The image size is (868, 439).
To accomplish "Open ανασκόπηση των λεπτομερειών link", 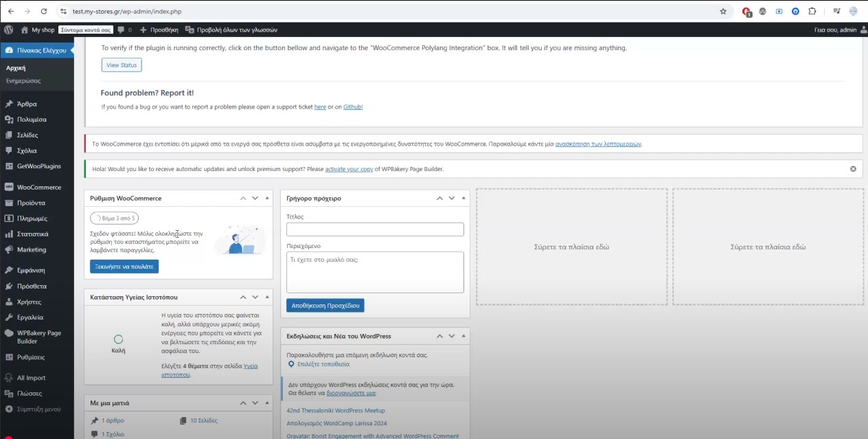I will coord(598,144).
